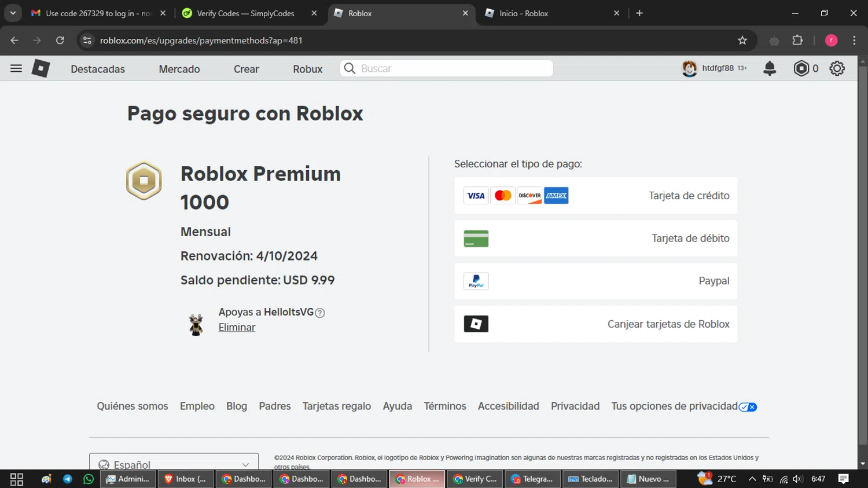Screen dimensions: 868x488
Task: View site information icon in address bar
Action: [87, 41]
